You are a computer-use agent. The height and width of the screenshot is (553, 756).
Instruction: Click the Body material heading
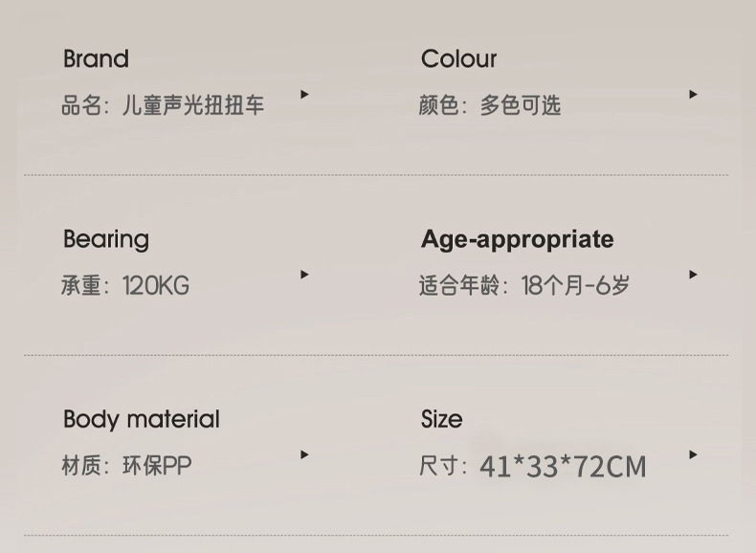pos(142,419)
